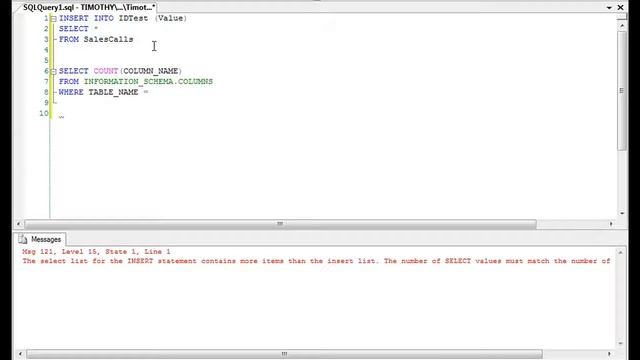
Task: Open the active files dropdown arrow
Action: click(x=609, y=7)
